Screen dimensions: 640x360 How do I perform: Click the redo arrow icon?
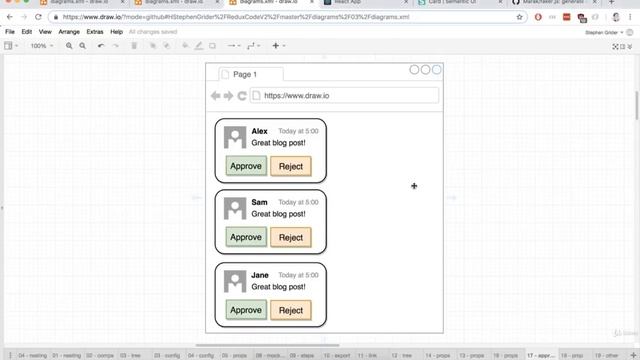[x=116, y=46]
